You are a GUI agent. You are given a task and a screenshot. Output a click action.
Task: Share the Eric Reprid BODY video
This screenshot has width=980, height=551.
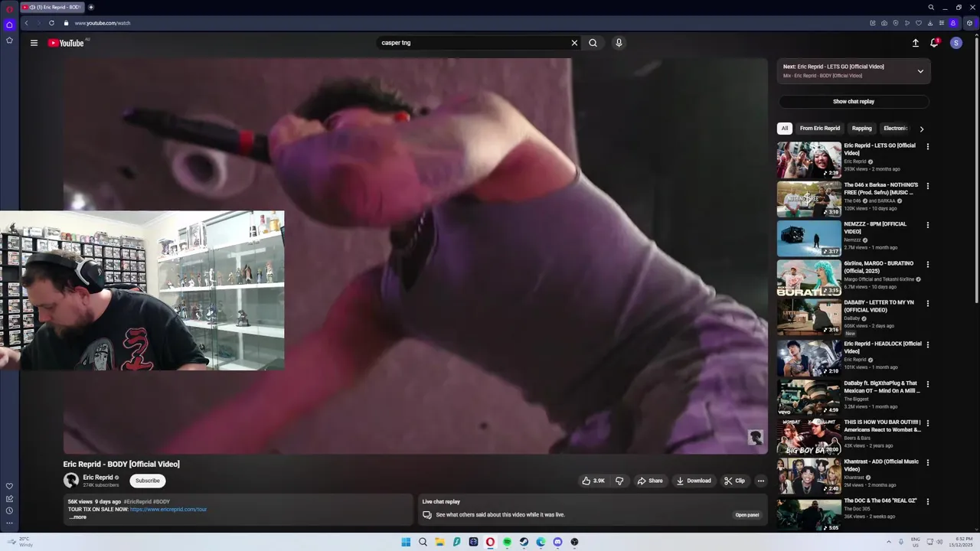[650, 481]
